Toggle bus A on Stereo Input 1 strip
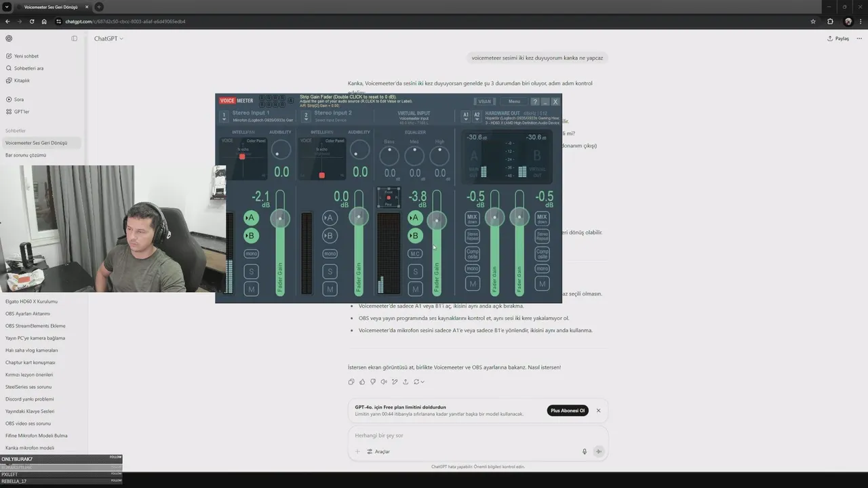 251,218
